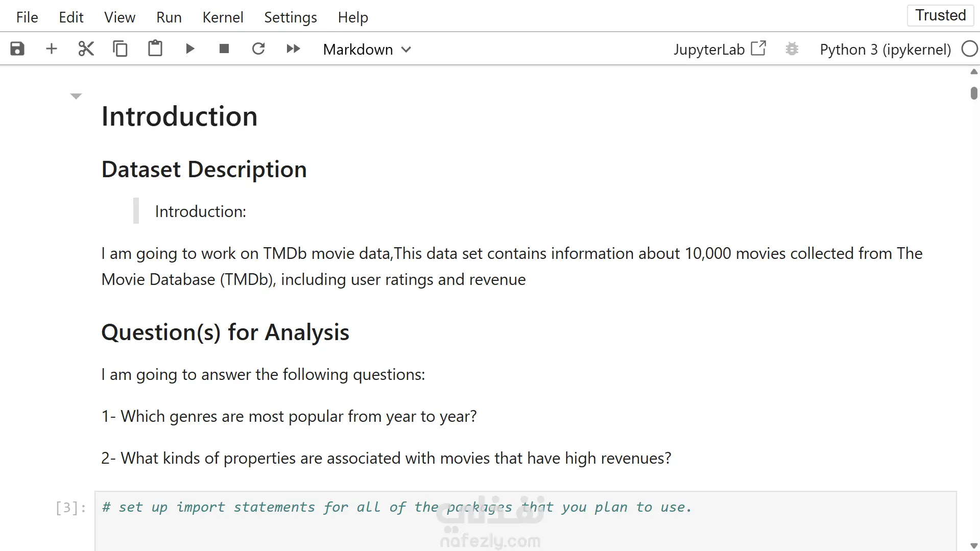Click the [3]: cell execution prompt
This screenshot has width=980, height=551.
pos(70,508)
